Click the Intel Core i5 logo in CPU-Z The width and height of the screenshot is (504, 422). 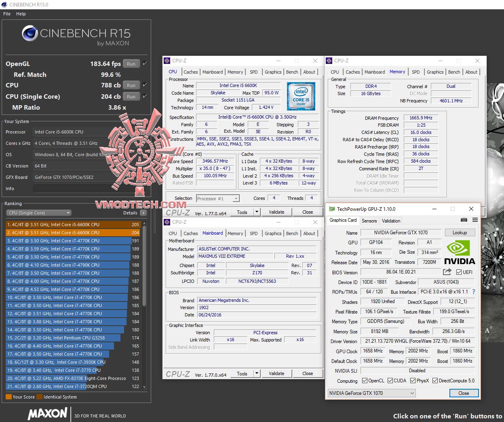[x=301, y=96]
